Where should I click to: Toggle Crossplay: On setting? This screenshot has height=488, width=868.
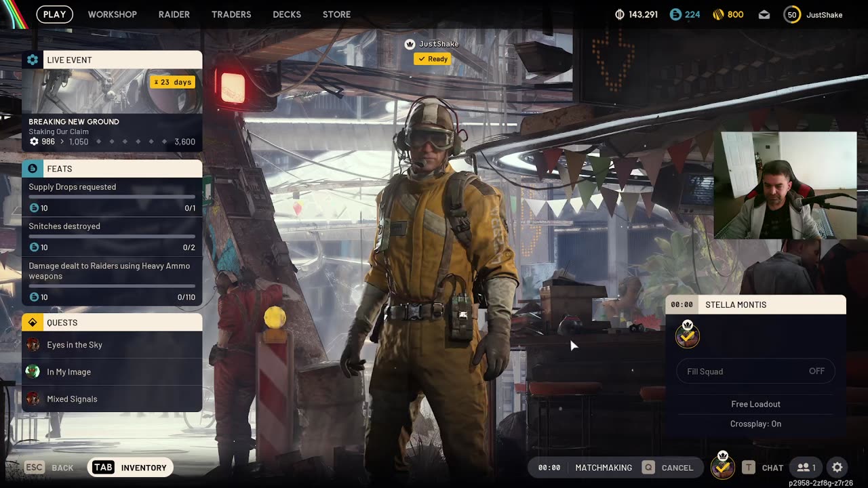point(755,424)
